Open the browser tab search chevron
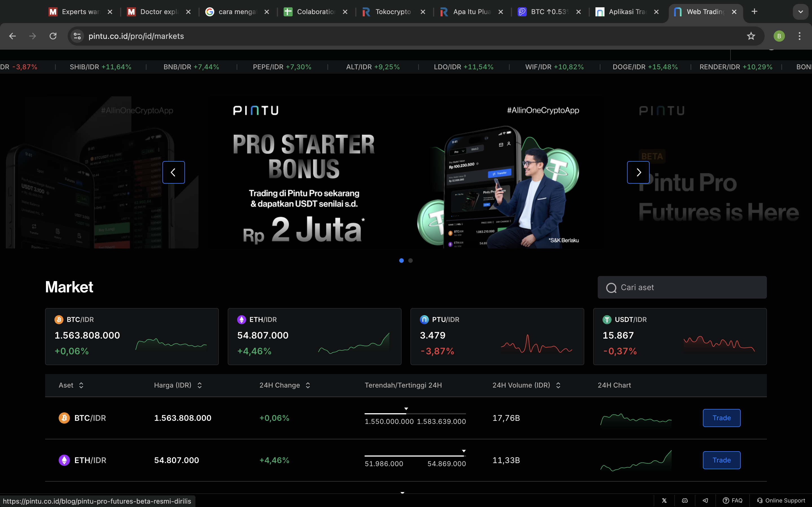This screenshot has height=507, width=812. point(801,11)
